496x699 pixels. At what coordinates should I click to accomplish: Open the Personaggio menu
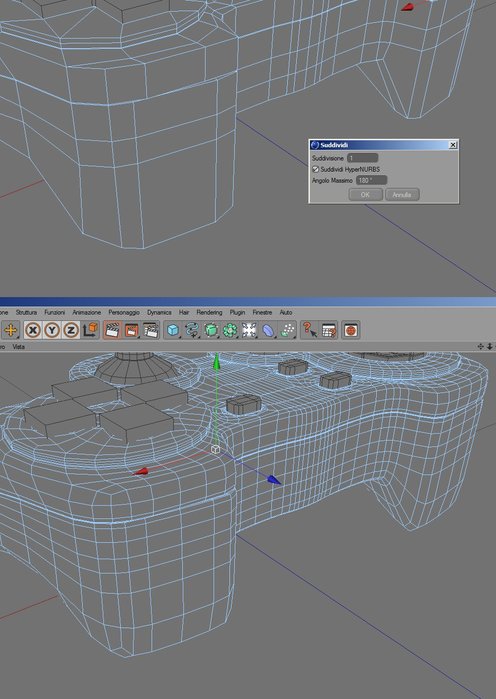(124, 312)
